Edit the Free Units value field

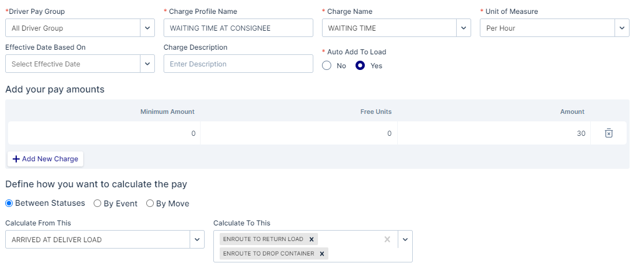pyautogui.click(x=299, y=133)
